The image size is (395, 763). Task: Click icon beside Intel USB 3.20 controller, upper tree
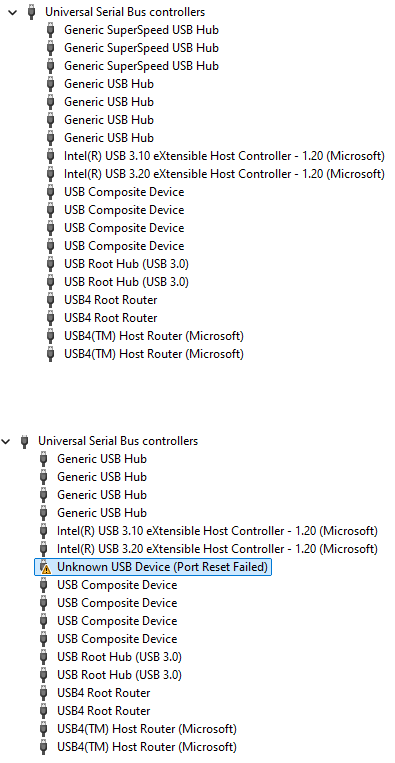click(51, 174)
